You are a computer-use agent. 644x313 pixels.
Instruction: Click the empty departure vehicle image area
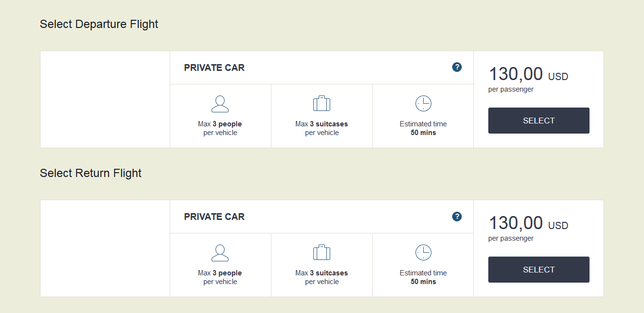pyautogui.click(x=105, y=99)
